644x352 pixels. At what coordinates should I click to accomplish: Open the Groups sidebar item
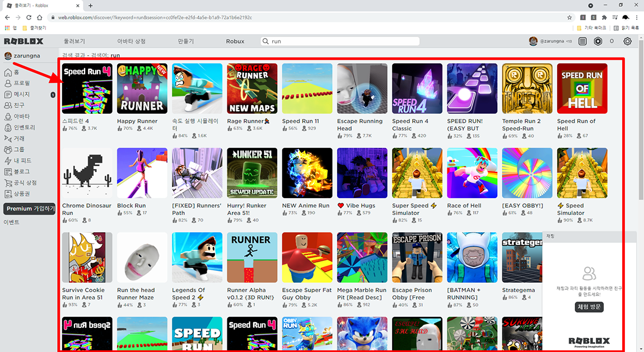tap(14, 150)
